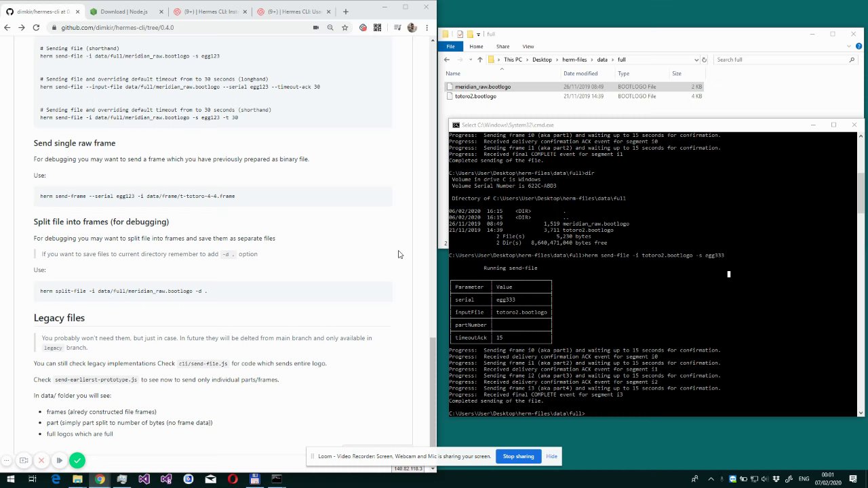Open File Explorer from the taskbar

(x=77, y=479)
